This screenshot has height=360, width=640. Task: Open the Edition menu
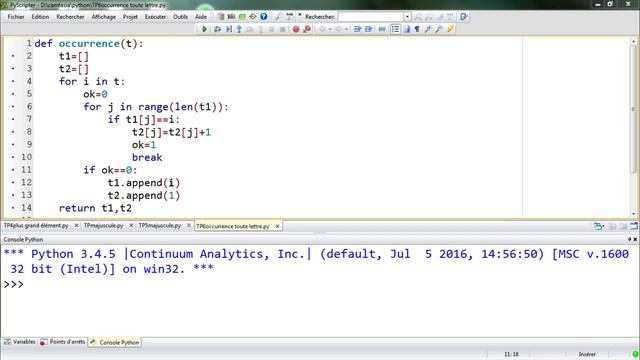pos(40,17)
